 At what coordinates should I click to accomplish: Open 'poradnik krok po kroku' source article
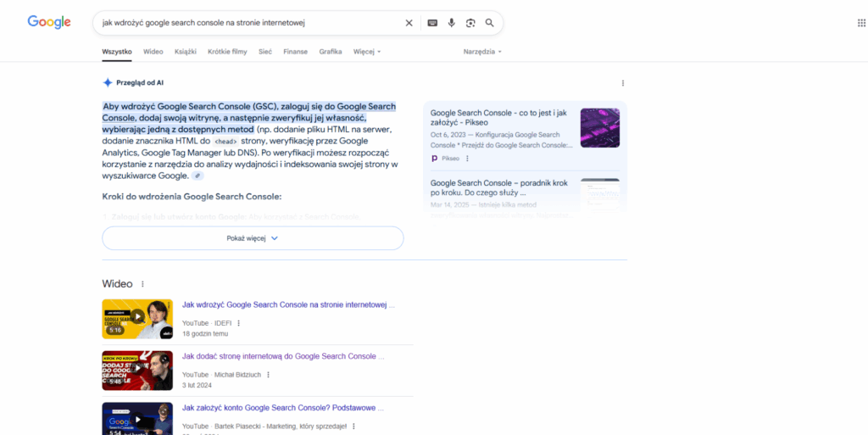click(x=498, y=187)
